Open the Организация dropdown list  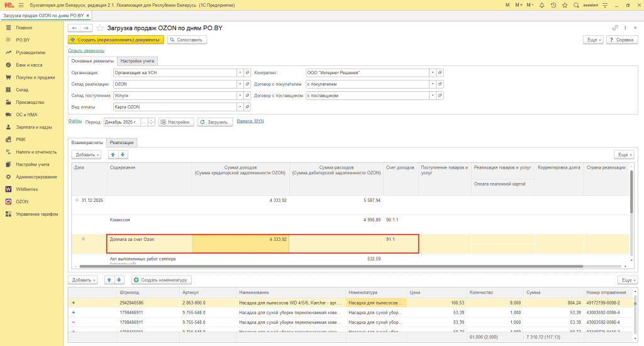[240, 73]
